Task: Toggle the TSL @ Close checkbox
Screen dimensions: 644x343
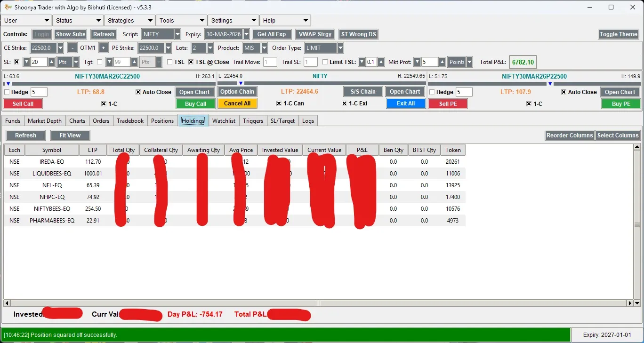Action: (191, 62)
